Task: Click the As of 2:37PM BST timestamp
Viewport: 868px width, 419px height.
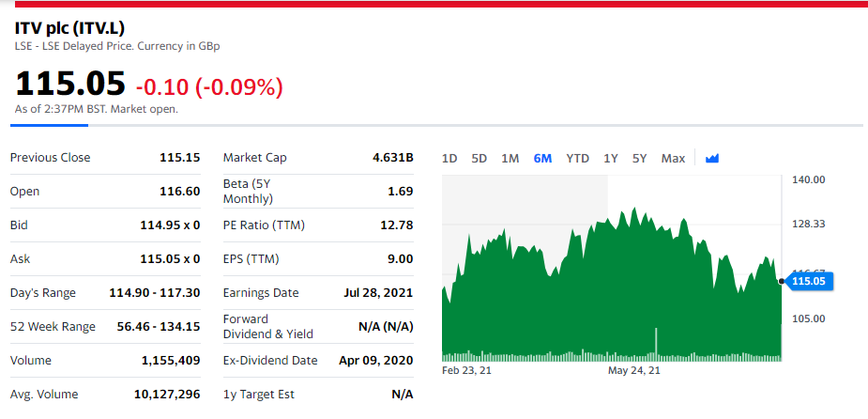Action: (97, 109)
